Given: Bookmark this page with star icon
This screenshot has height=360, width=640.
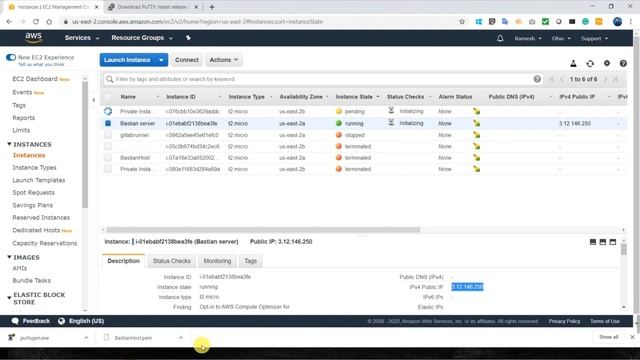Looking at the screenshot, I should (462, 22).
